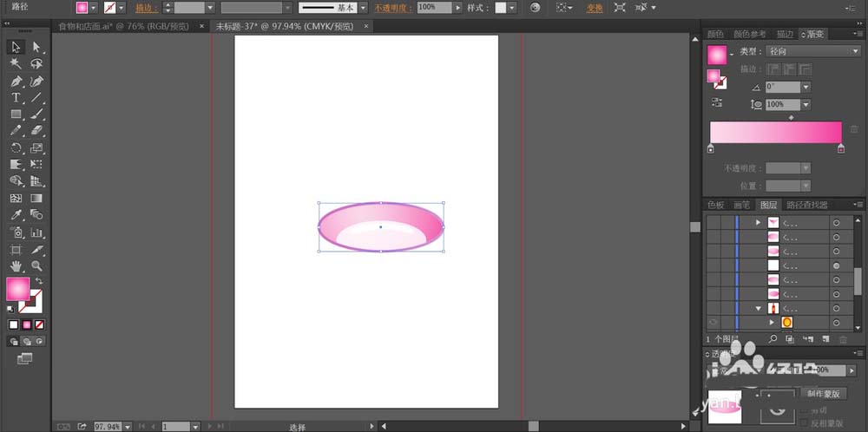Activate the Color fill mode button
The width and height of the screenshot is (868, 432).
coord(14,324)
